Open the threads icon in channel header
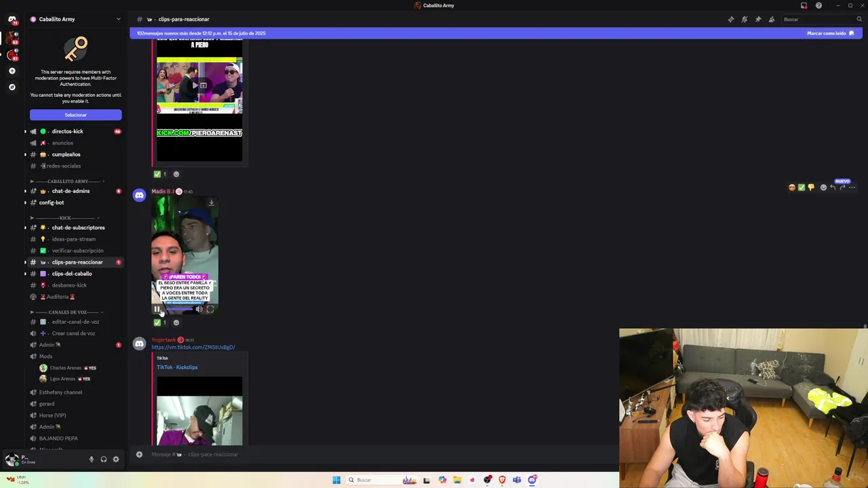 [x=730, y=19]
